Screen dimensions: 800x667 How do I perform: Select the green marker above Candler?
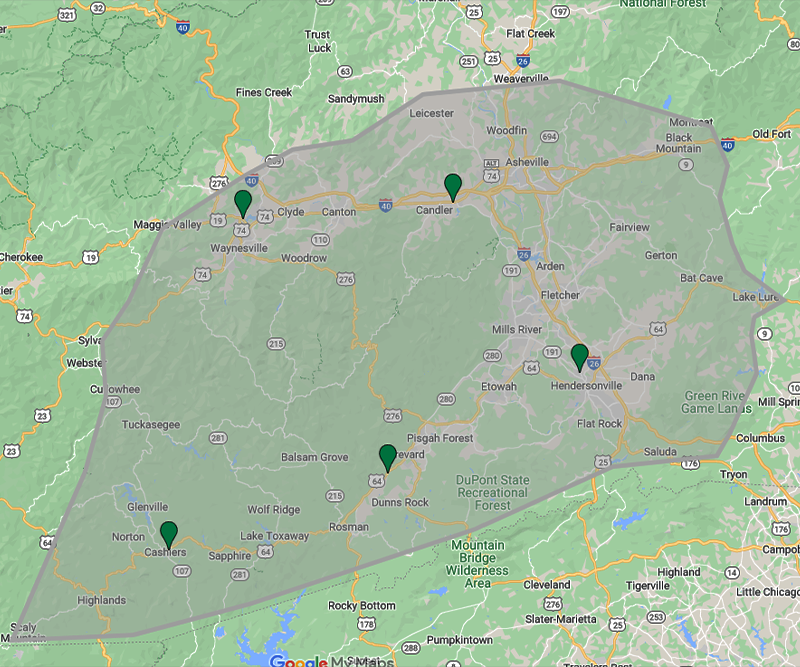coord(453,185)
